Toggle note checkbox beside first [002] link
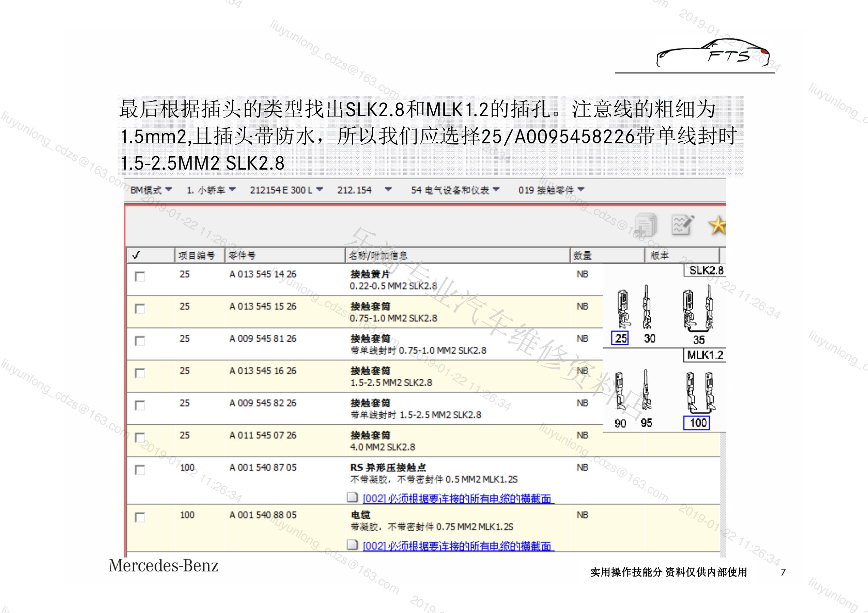This screenshot has height=613, width=868. tap(352, 497)
